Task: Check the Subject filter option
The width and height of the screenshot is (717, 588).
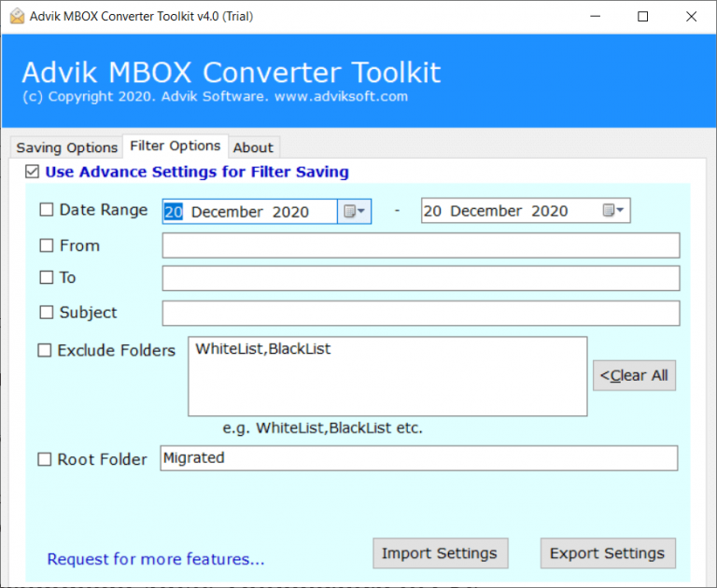Action: point(47,313)
